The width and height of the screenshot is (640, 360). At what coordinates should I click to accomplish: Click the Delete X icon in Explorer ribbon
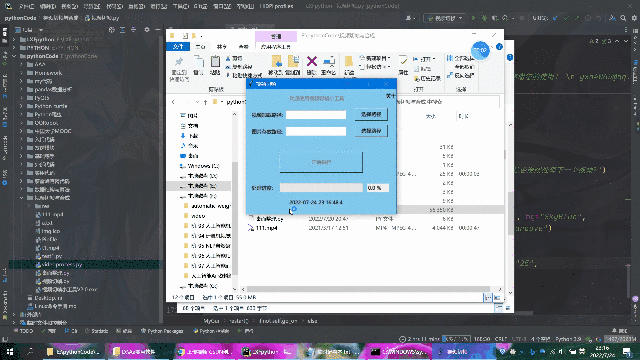312,65
